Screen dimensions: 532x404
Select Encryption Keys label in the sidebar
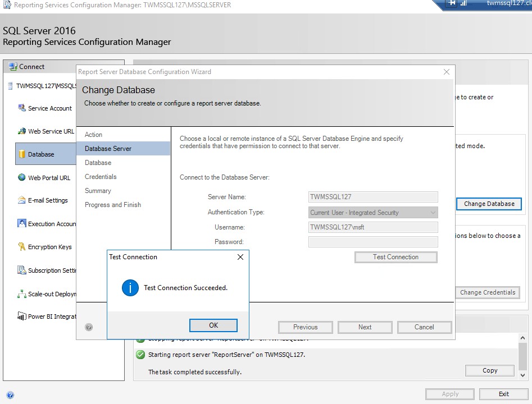click(x=50, y=247)
